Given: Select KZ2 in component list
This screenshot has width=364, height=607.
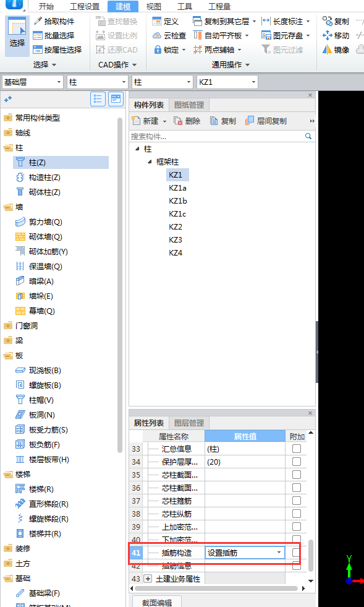Looking at the screenshot, I should coord(176,227).
